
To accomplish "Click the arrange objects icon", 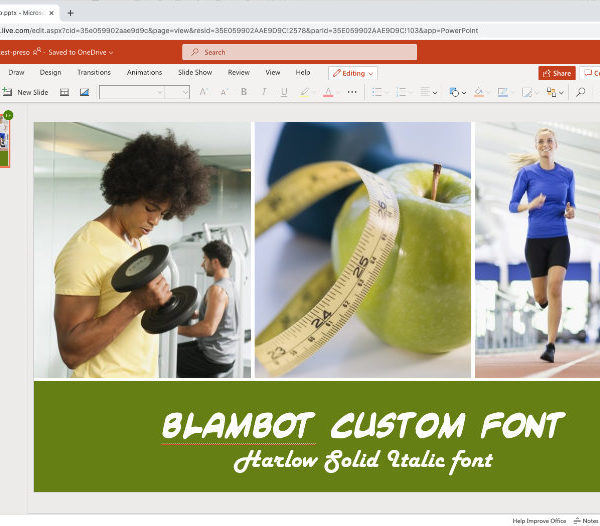I will (x=551, y=92).
